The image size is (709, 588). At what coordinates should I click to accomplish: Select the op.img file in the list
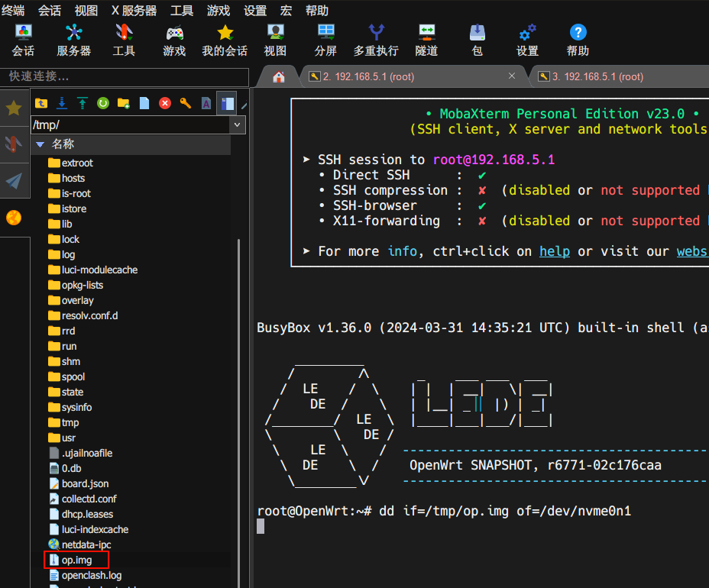pyautogui.click(x=76, y=560)
